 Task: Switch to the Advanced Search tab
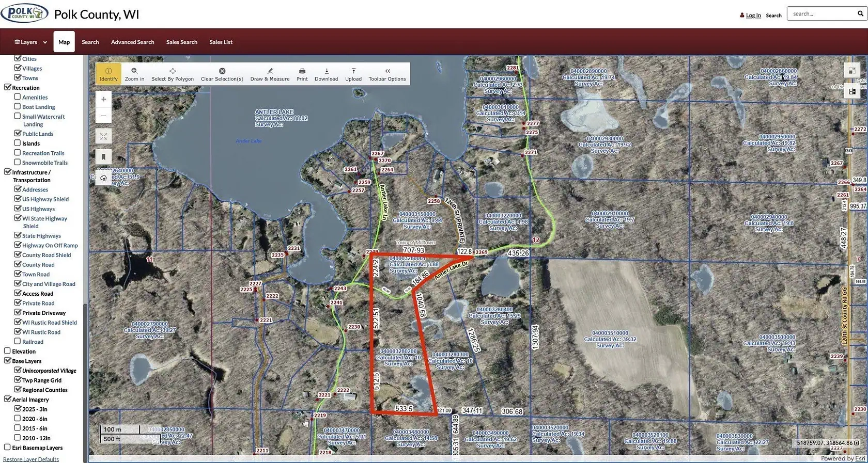point(132,42)
